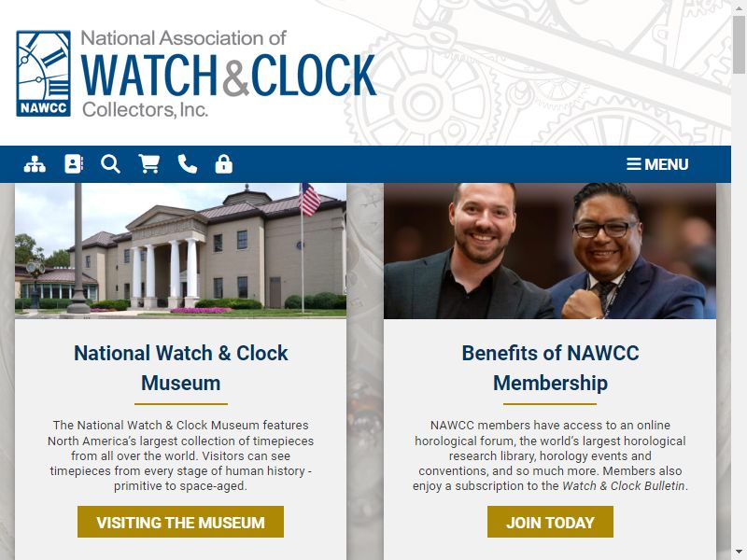Click the phone contact icon
Viewport: 747px width, 560px height.
pyautogui.click(x=188, y=164)
